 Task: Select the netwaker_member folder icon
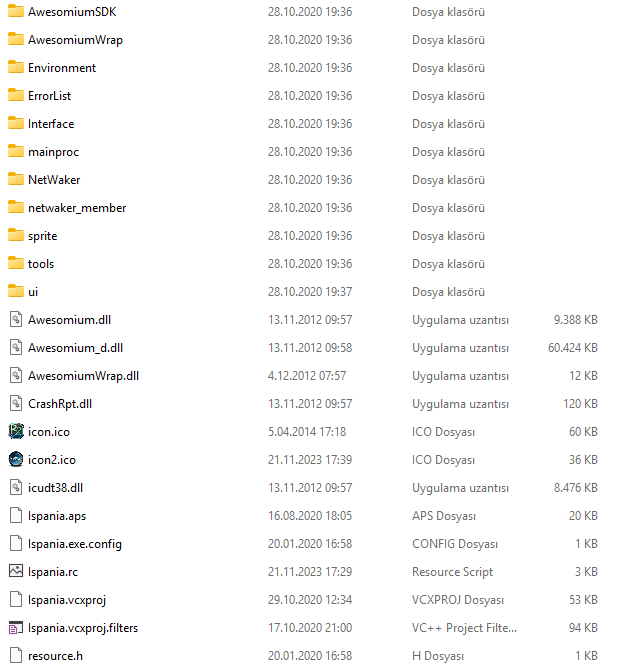pyautogui.click(x=16, y=207)
